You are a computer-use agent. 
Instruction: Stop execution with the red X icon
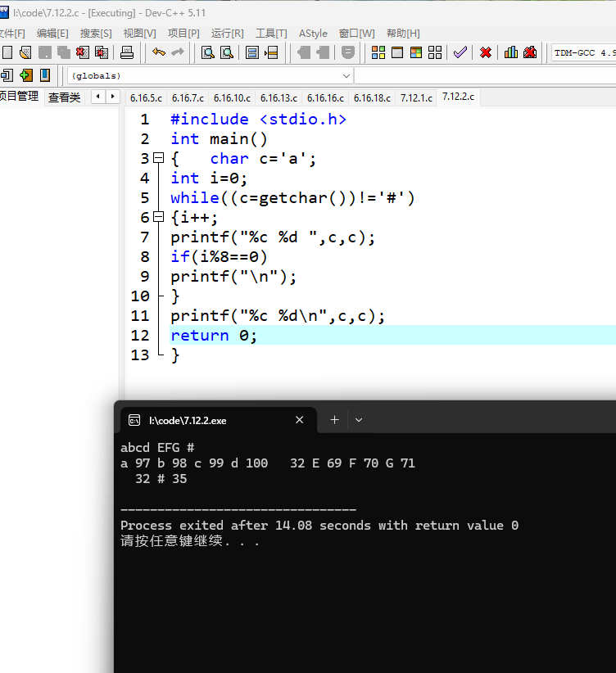(486, 52)
